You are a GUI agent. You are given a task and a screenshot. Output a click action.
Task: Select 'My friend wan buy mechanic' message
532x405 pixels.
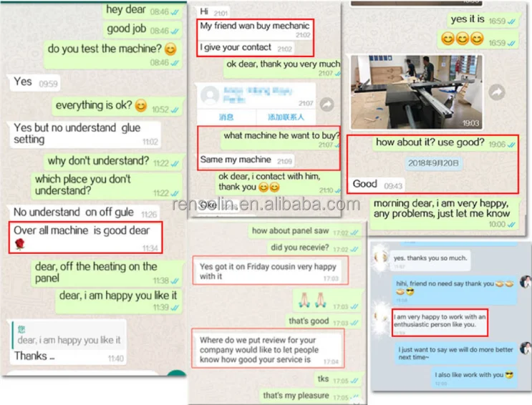255,30
